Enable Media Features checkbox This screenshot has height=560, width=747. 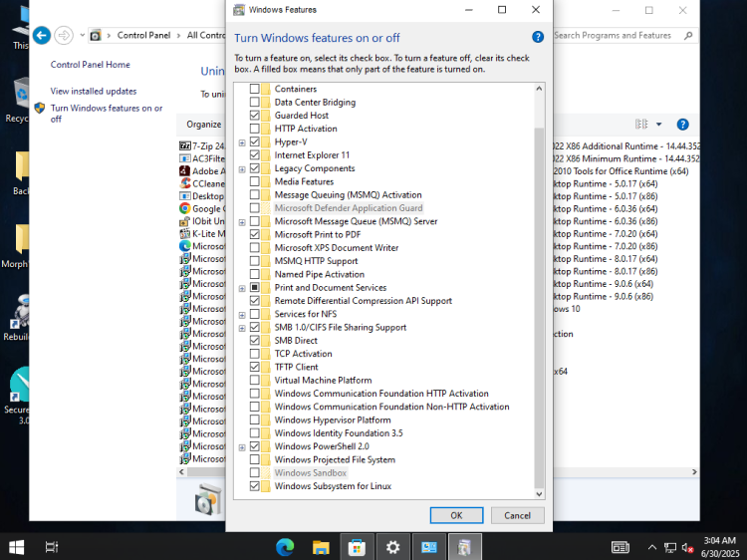click(254, 181)
